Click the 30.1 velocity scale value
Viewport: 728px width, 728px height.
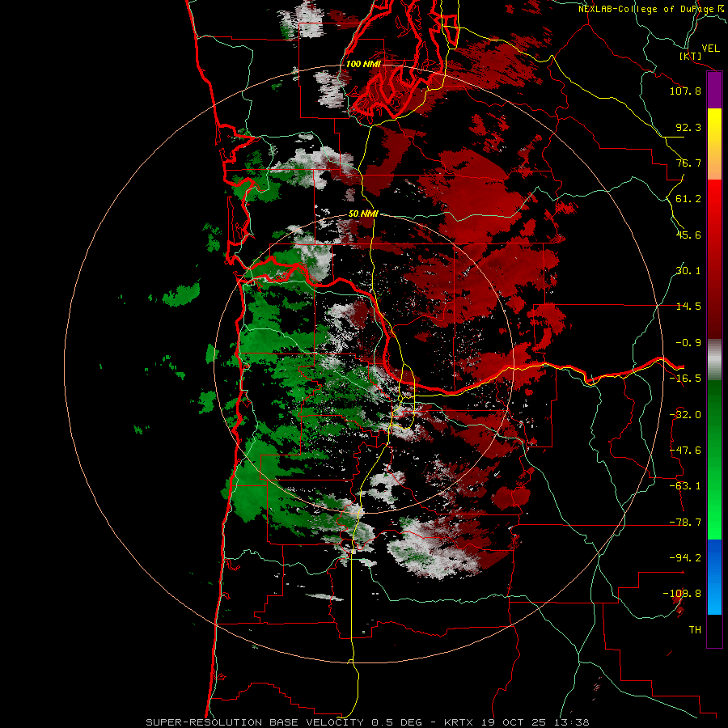[688, 271]
